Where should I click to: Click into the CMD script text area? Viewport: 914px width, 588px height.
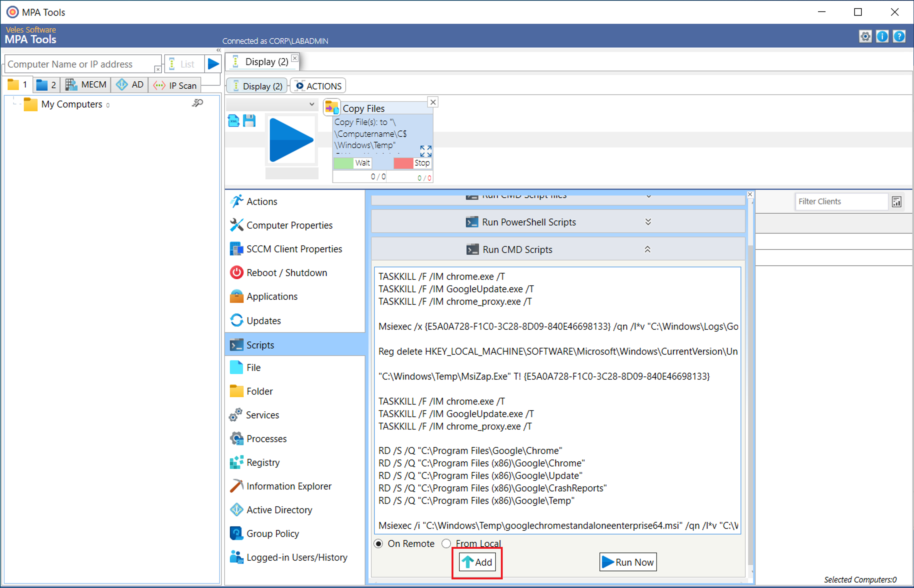tap(557, 400)
